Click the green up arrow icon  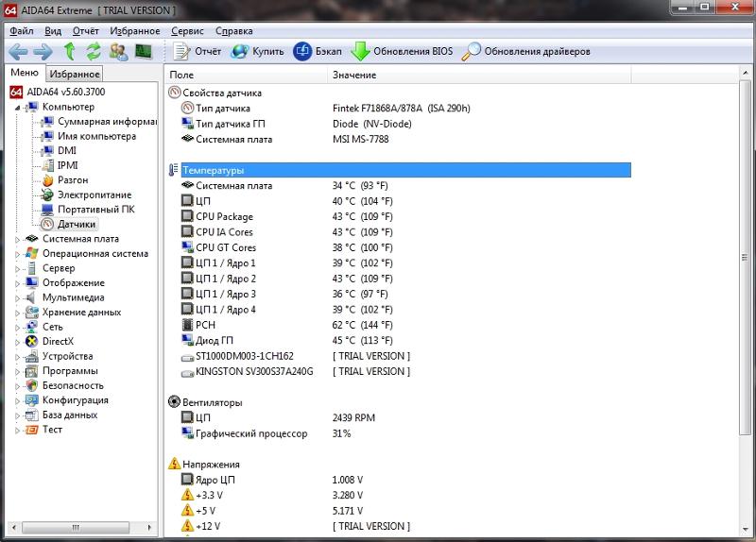coord(69,51)
